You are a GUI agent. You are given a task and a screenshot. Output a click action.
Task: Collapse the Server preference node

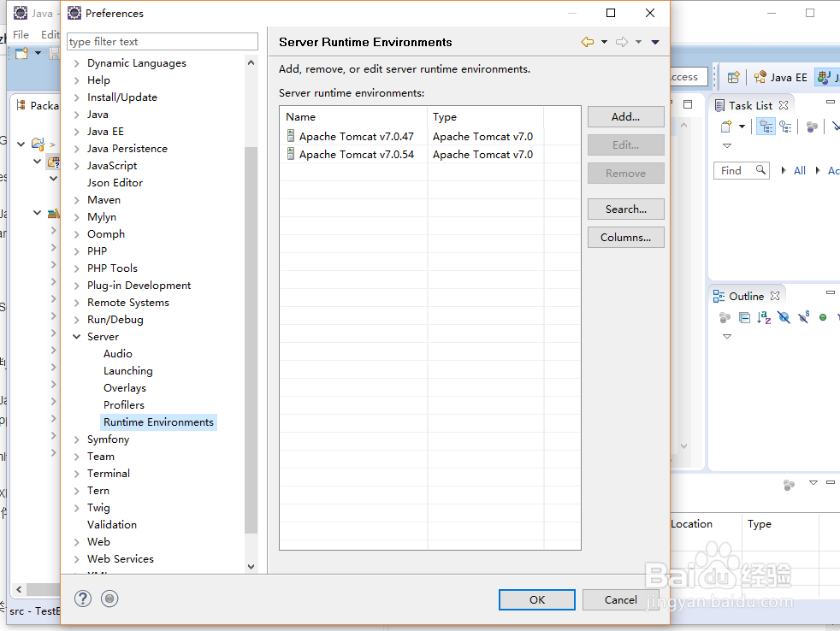(x=77, y=337)
